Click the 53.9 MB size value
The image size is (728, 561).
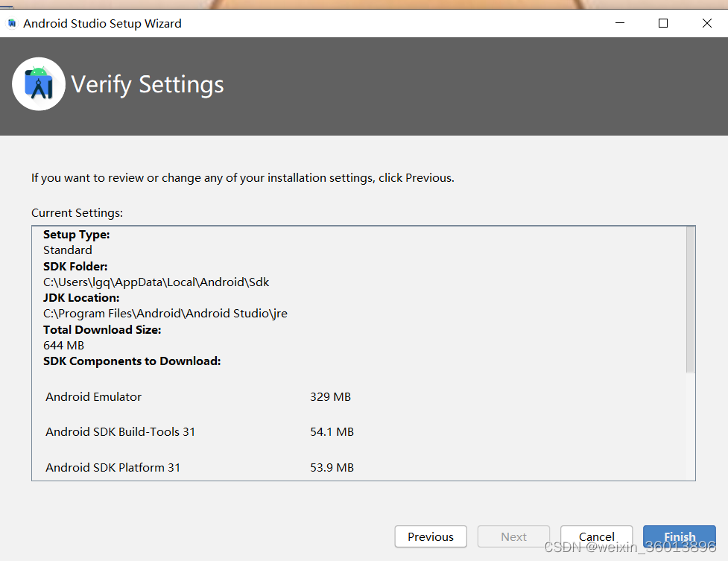332,467
